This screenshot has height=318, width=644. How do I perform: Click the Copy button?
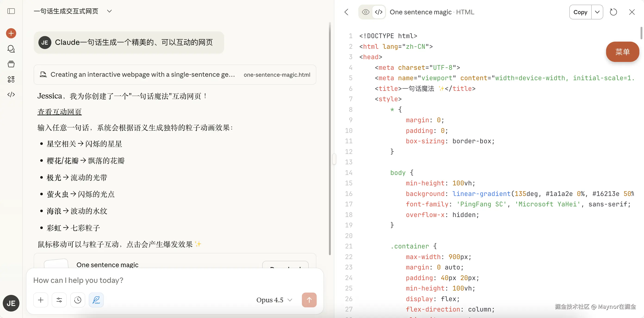point(580,12)
